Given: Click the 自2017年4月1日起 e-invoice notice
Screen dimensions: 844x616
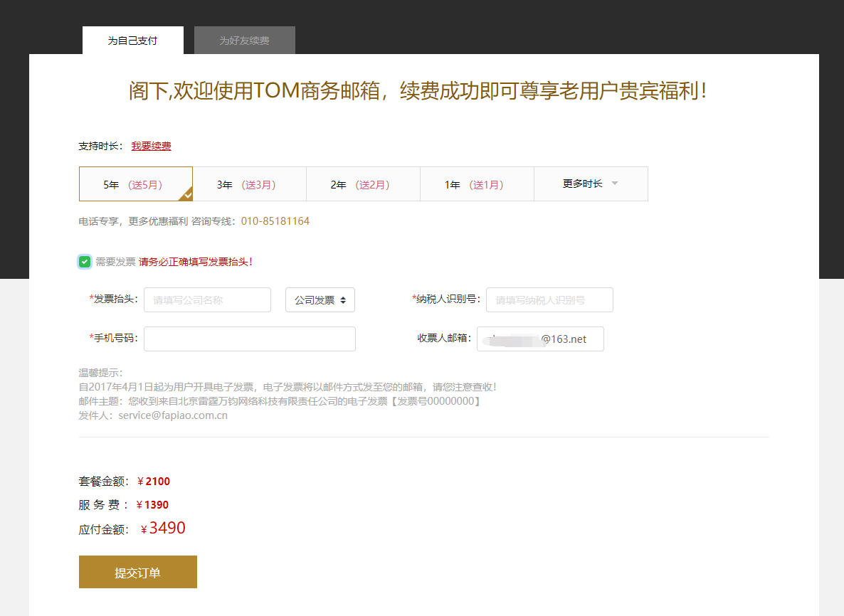Looking at the screenshot, I should point(288,387).
